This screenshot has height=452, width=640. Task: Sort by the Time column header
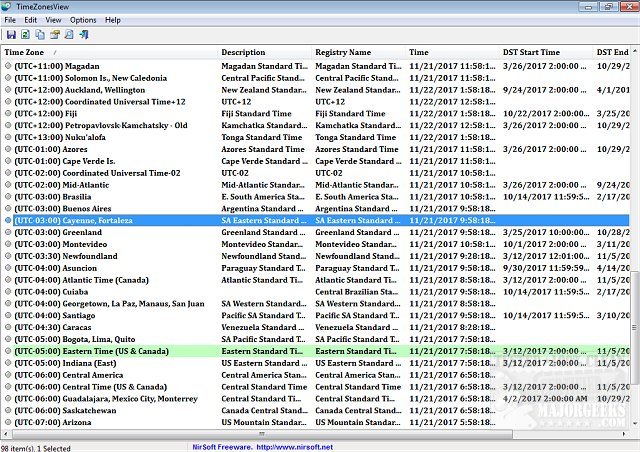pos(452,52)
